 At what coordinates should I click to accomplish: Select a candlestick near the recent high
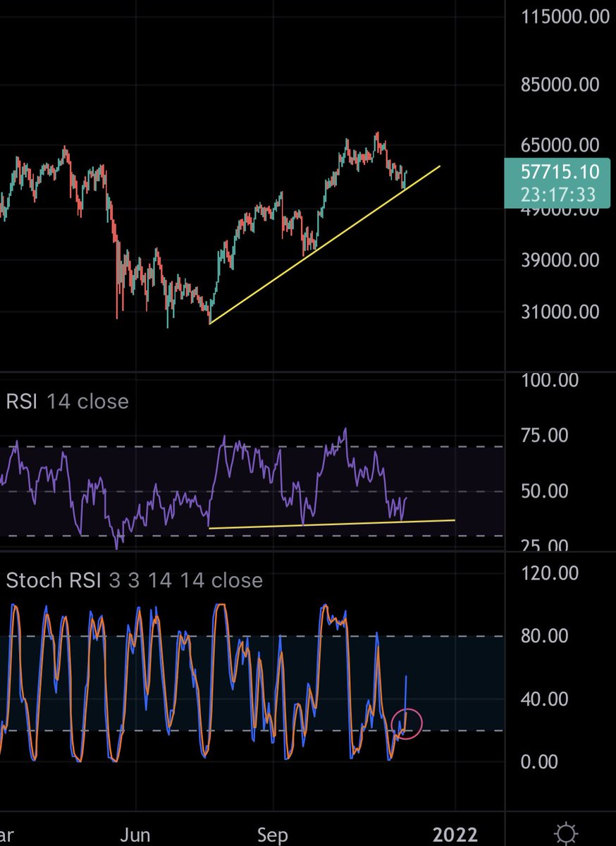click(377, 141)
